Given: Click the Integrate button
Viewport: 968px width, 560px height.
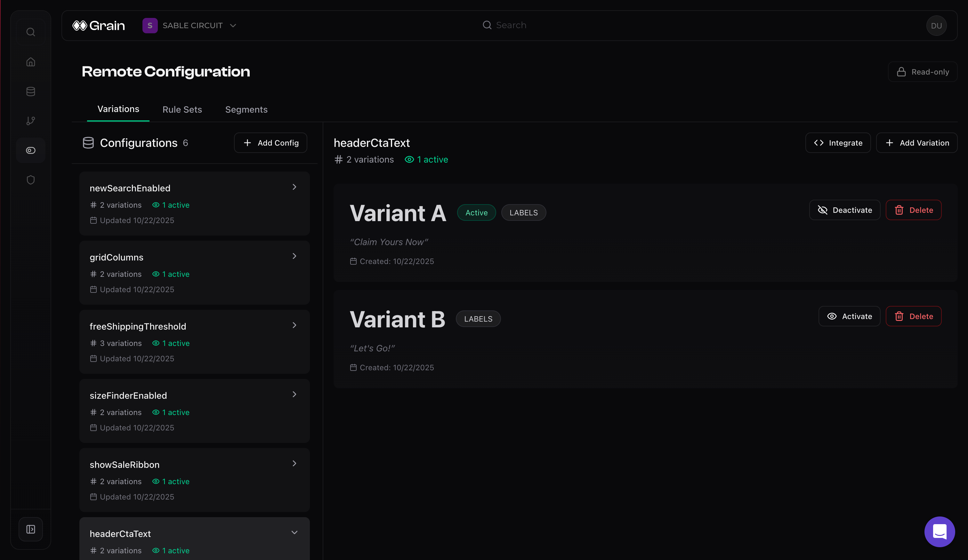Looking at the screenshot, I should tap(838, 143).
